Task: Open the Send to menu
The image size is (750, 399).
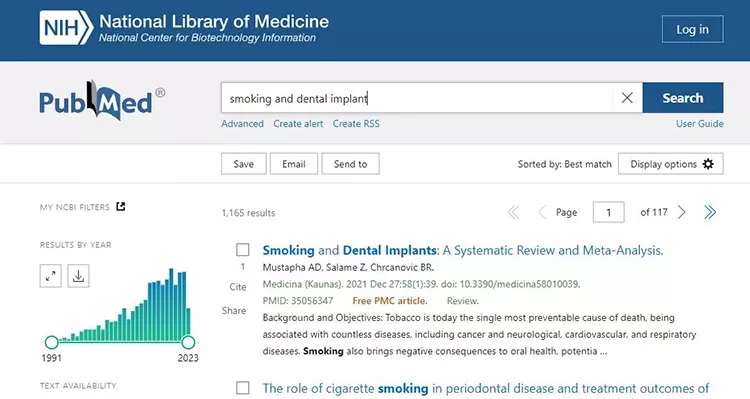Action: coord(351,164)
